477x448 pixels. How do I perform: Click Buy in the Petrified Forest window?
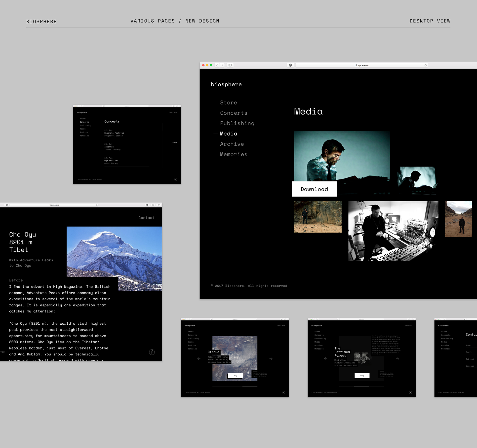(362, 376)
